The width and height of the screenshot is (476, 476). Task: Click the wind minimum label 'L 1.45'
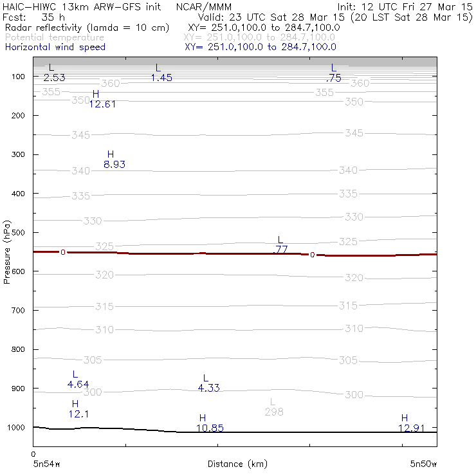(161, 73)
